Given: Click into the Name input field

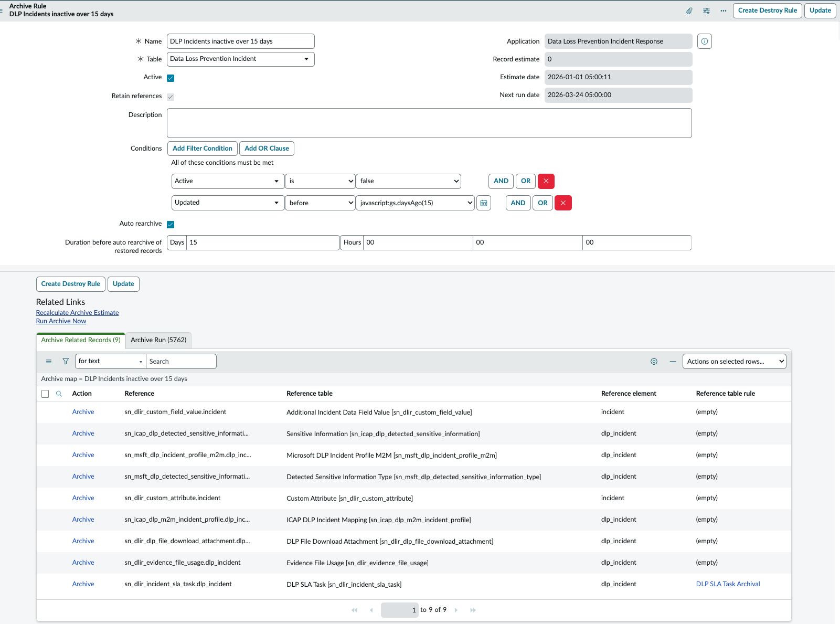Looking at the screenshot, I should click(x=241, y=41).
